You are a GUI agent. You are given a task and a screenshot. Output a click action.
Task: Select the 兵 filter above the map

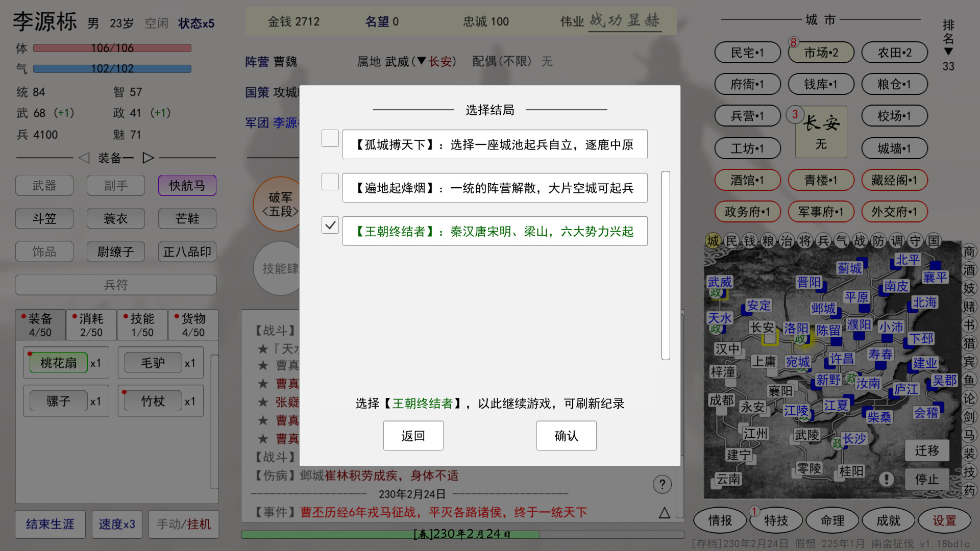pyautogui.click(x=822, y=241)
